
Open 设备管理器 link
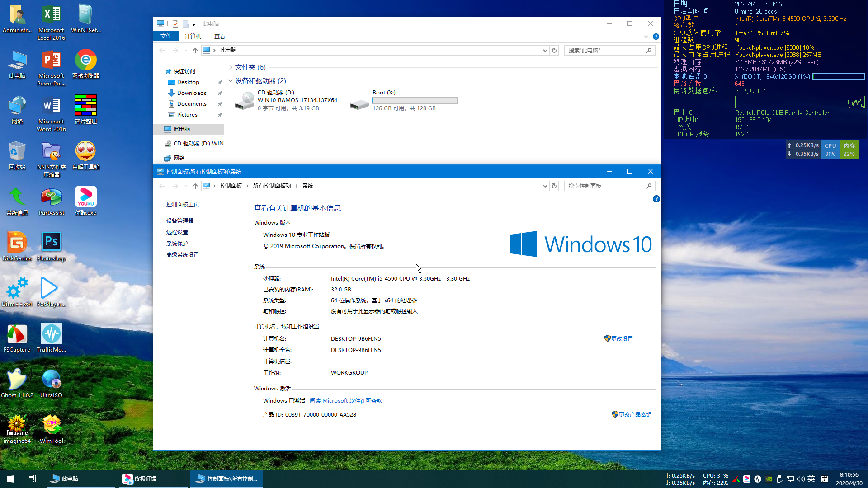click(179, 221)
